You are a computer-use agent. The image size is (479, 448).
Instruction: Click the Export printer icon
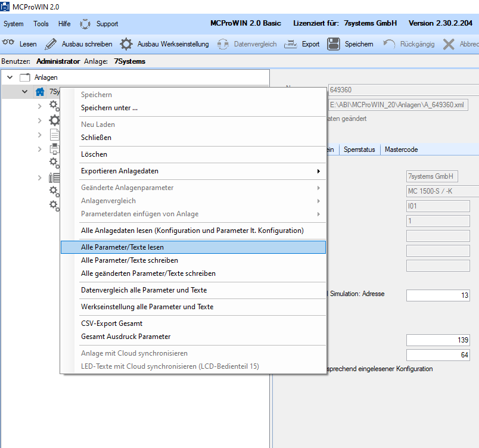290,44
